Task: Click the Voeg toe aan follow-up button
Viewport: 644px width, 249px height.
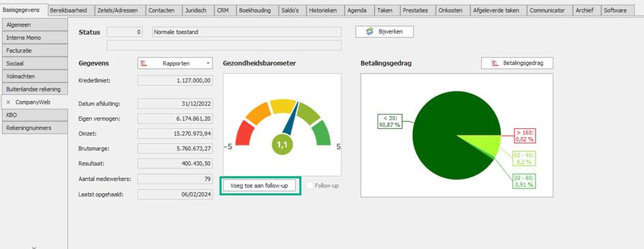Action: (x=259, y=186)
